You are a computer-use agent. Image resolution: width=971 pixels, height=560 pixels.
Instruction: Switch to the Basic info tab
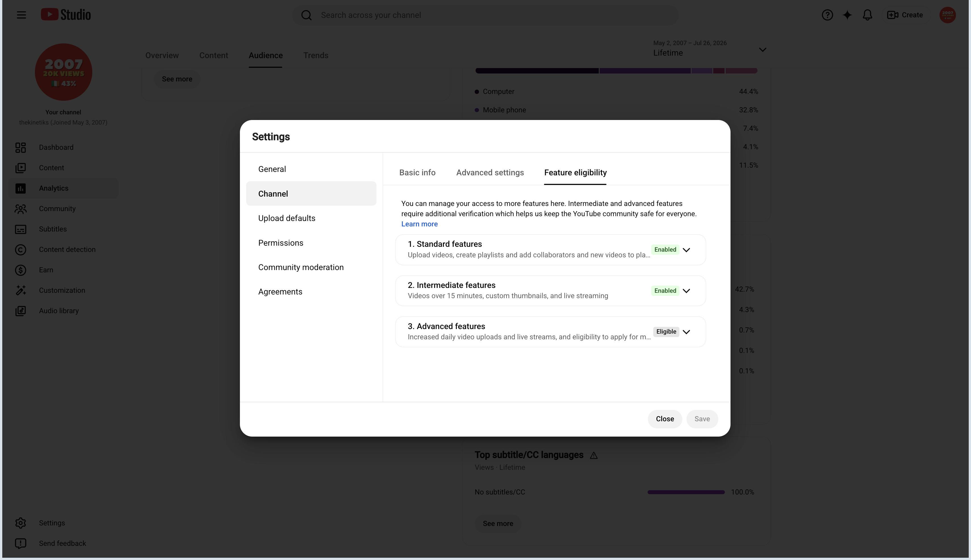[x=417, y=173]
